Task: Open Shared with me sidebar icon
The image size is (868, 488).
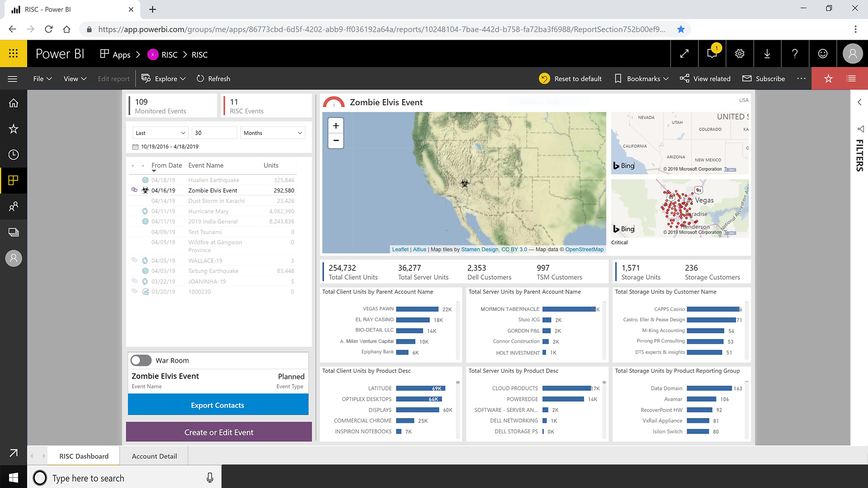Action: 13,206
